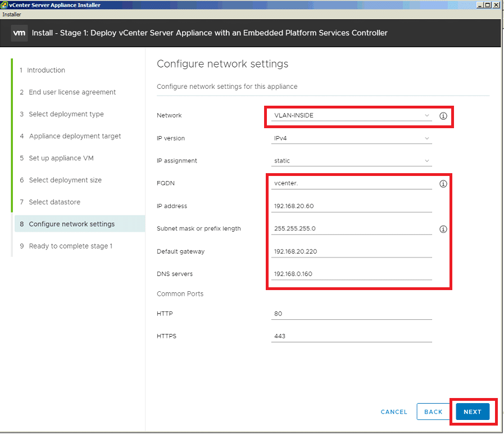Open the IP assignment dropdown

pos(351,161)
